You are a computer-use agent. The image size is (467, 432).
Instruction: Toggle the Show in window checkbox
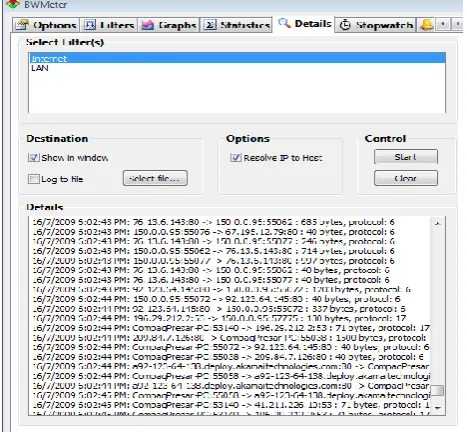coord(34,157)
